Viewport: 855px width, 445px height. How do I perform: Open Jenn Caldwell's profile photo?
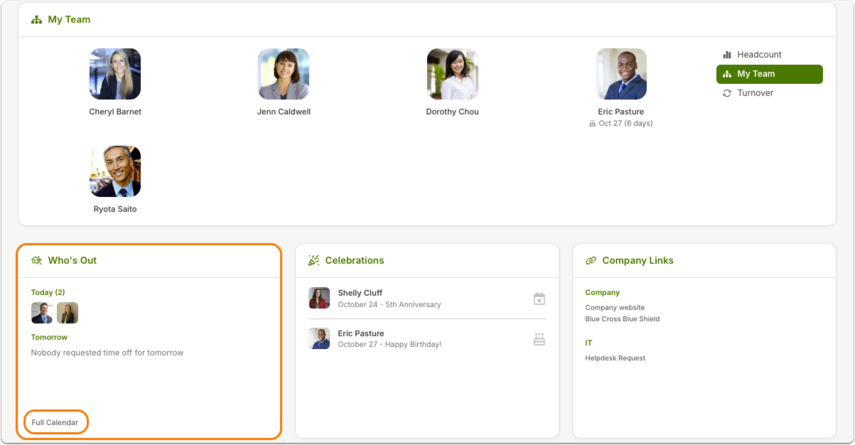pyautogui.click(x=284, y=74)
